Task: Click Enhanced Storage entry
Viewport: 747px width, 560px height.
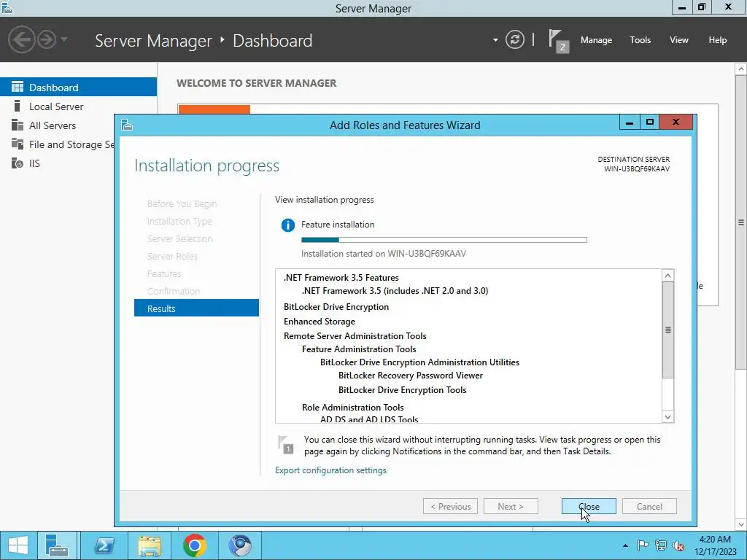Action: (x=320, y=322)
